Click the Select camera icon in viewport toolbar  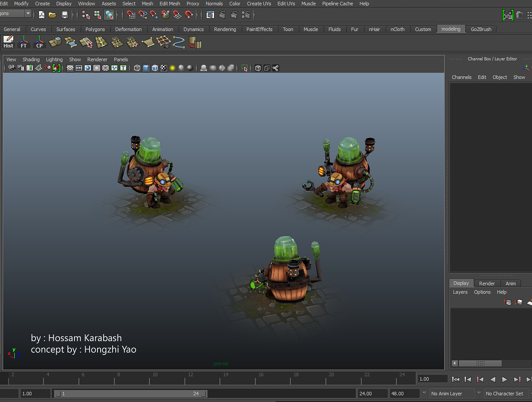click(12, 68)
